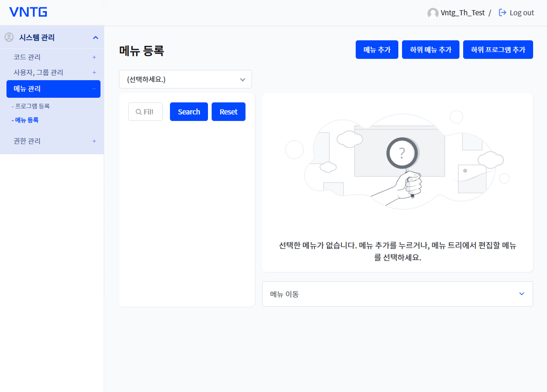Click the question mark magnifier illustration
The height and width of the screenshot is (392, 547).
[x=402, y=153]
